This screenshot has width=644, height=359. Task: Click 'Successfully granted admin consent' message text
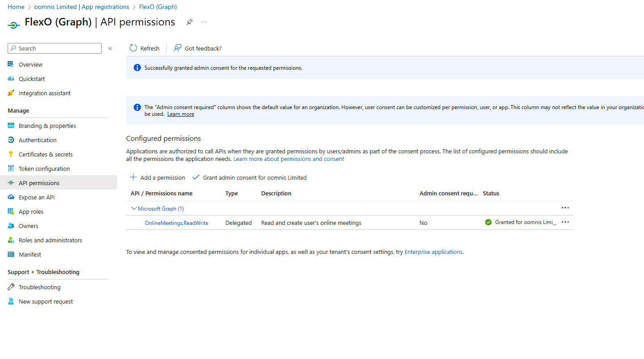click(223, 68)
